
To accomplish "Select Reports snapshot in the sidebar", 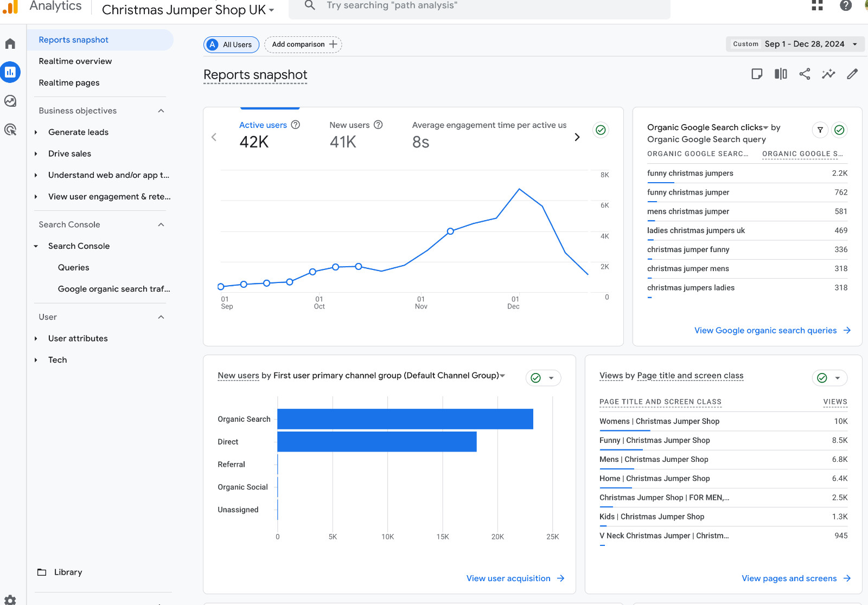I will point(100,40).
